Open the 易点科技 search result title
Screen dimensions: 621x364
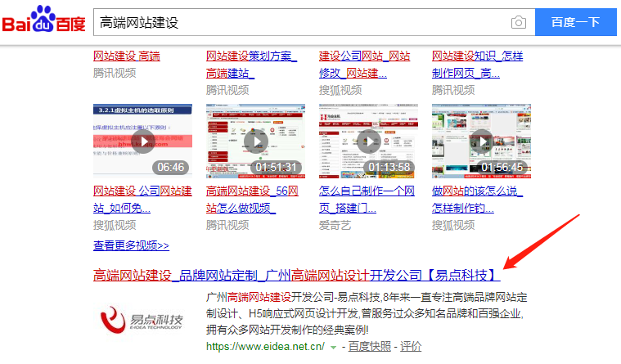[x=296, y=275]
